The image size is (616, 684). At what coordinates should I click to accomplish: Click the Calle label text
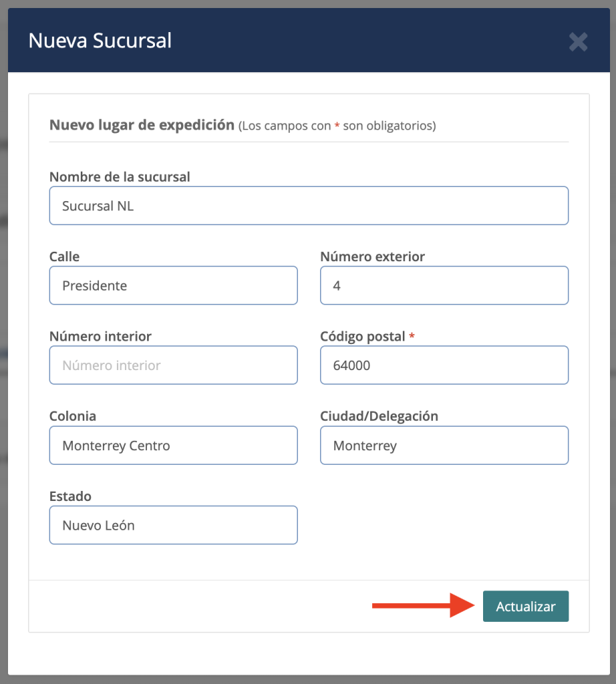[64, 256]
